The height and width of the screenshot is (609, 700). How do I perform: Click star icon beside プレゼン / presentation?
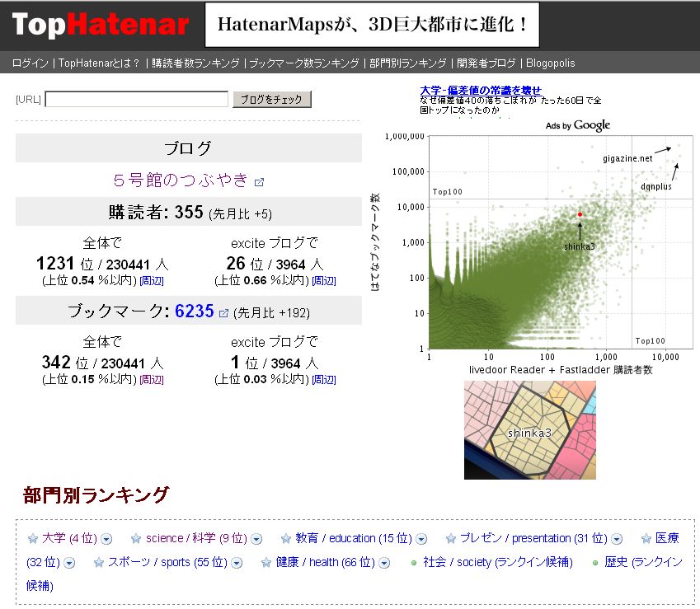click(x=451, y=538)
